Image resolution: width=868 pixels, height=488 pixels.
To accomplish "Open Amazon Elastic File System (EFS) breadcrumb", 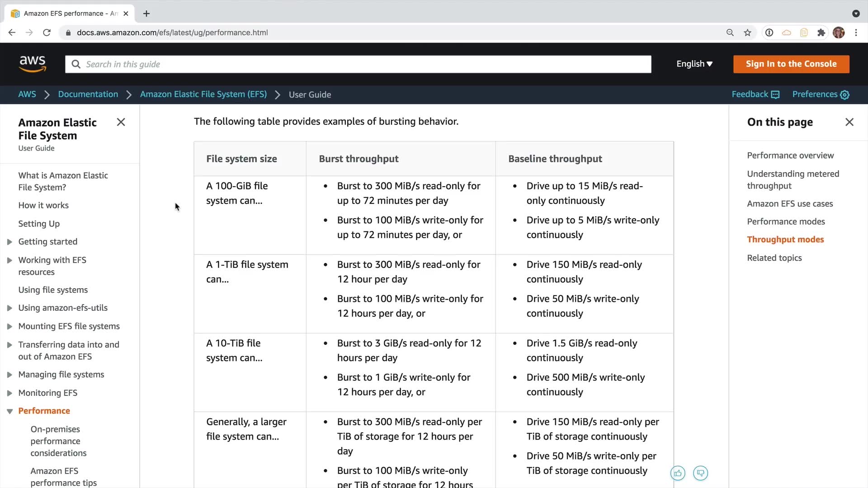I will coord(203,94).
